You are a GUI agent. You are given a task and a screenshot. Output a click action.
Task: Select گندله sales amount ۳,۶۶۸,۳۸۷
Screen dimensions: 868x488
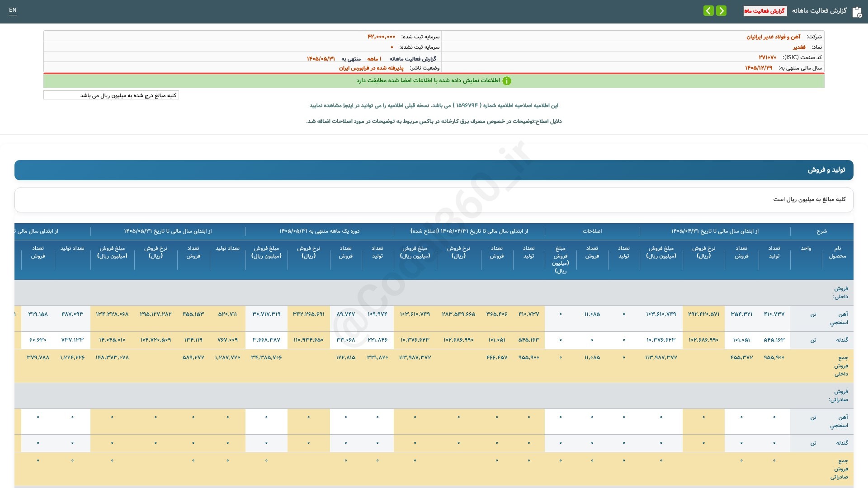[x=266, y=340]
